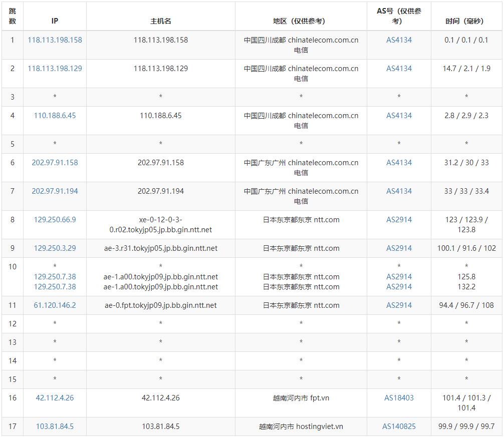Open the 110.188.6.45 IP link
The width and height of the screenshot is (504, 437).
(x=55, y=116)
